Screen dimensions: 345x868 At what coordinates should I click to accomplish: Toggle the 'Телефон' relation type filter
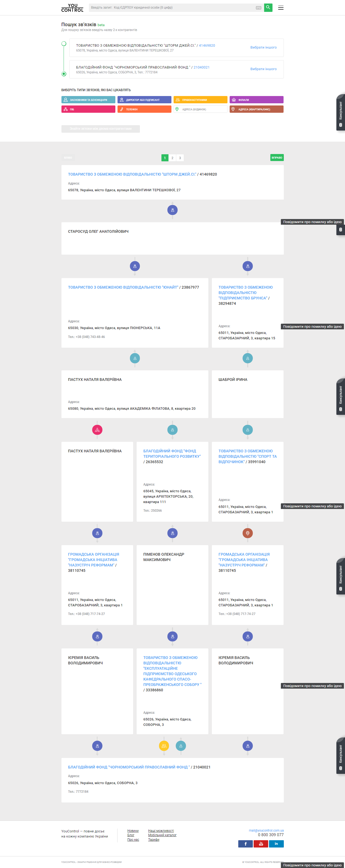tap(144, 109)
